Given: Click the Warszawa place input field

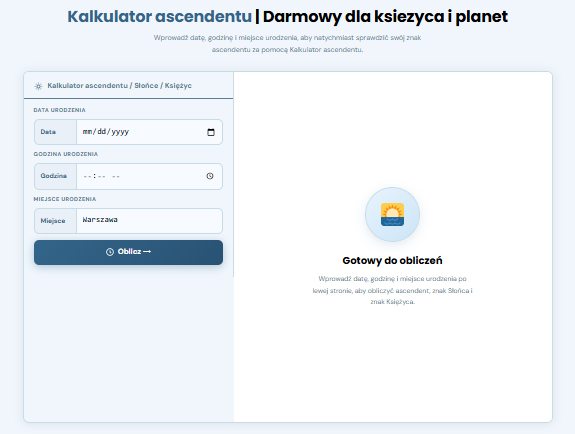Looking at the screenshot, I should click(149, 221).
